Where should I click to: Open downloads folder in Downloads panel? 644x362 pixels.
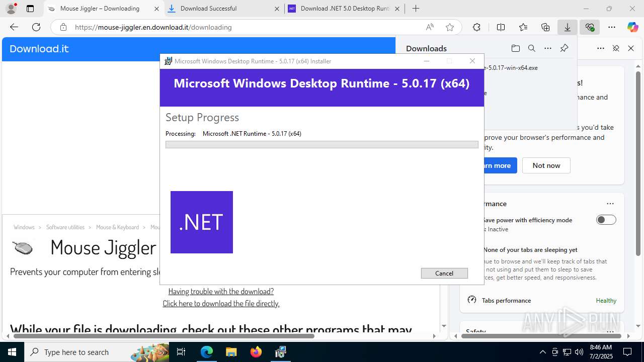(515, 48)
